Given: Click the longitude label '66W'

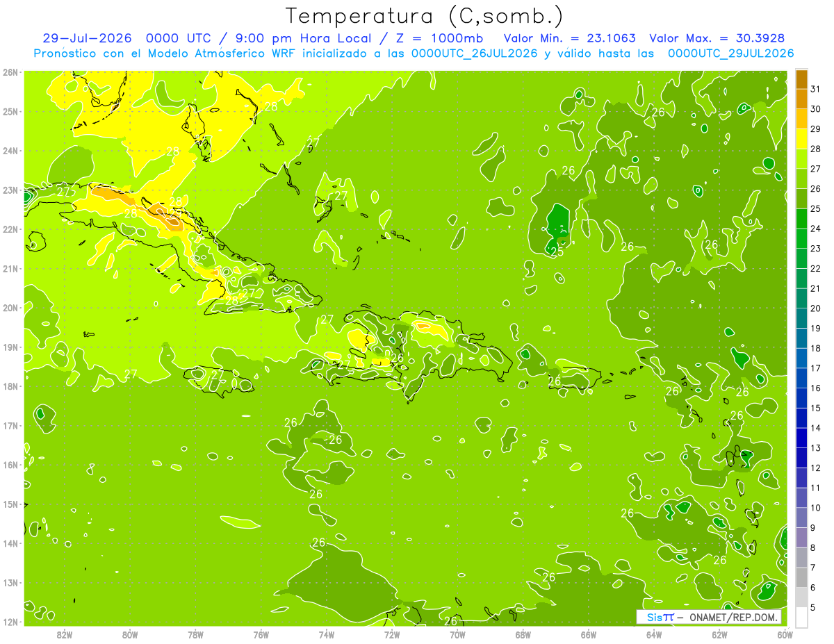Looking at the screenshot, I should pyautogui.click(x=589, y=634).
